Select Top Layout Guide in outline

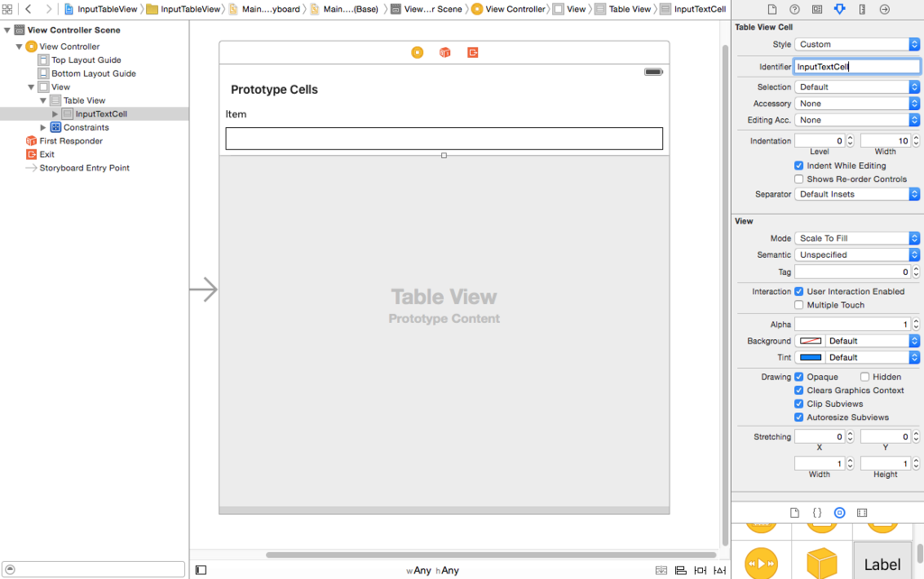click(86, 60)
